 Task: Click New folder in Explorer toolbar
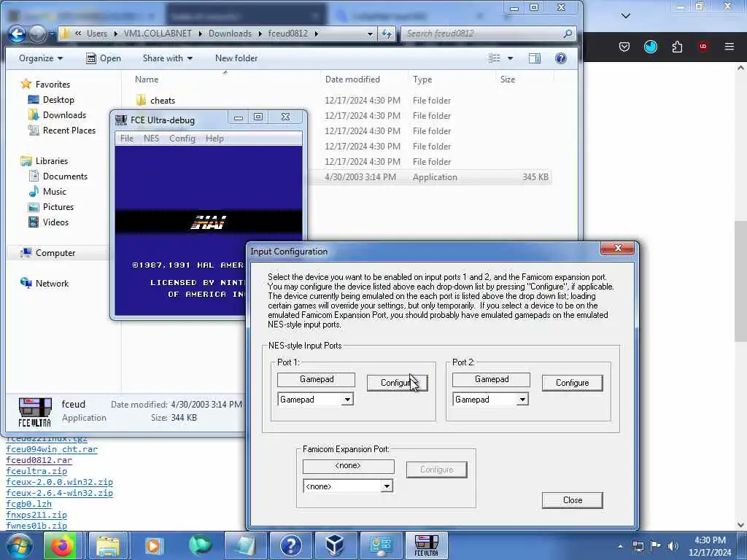point(236,58)
